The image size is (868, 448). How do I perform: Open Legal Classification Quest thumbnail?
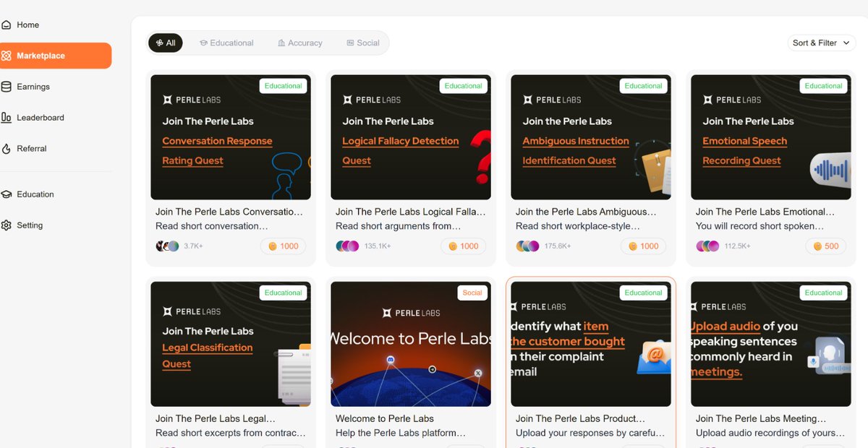coord(231,344)
